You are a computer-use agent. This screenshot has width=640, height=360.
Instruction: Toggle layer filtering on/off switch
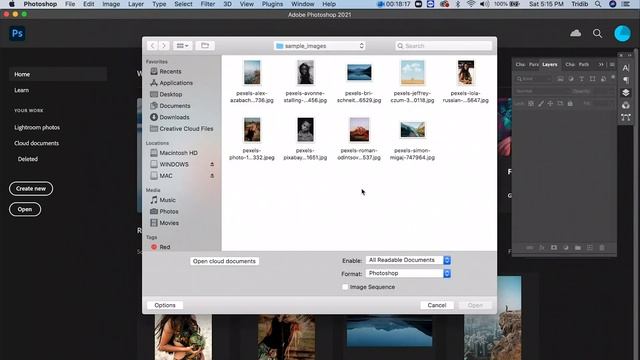point(613,77)
